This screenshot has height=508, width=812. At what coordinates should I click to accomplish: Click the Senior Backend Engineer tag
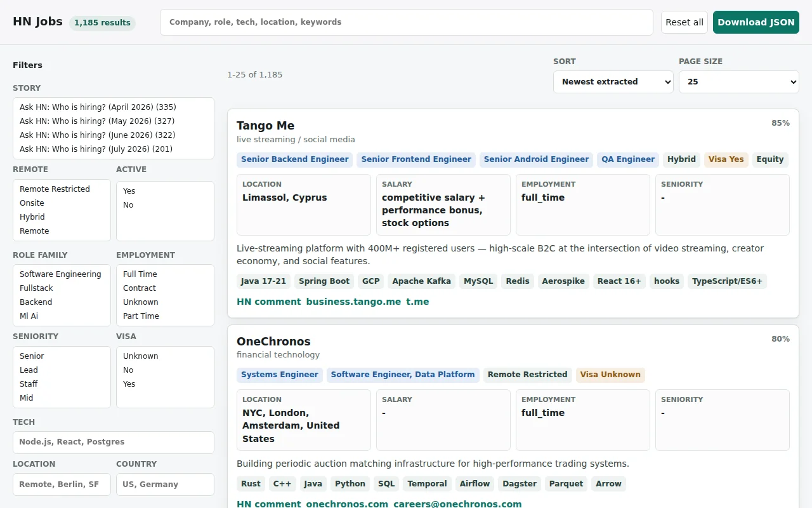tap(295, 159)
